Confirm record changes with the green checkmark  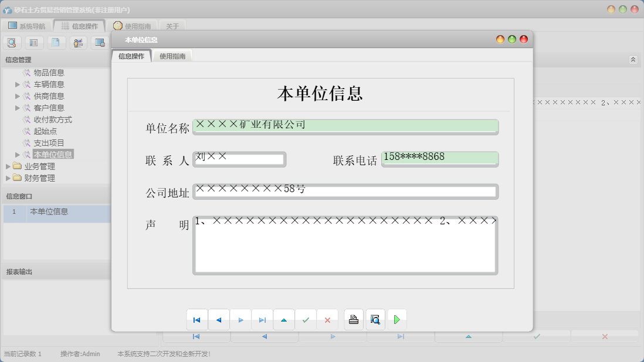click(x=306, y=319)
